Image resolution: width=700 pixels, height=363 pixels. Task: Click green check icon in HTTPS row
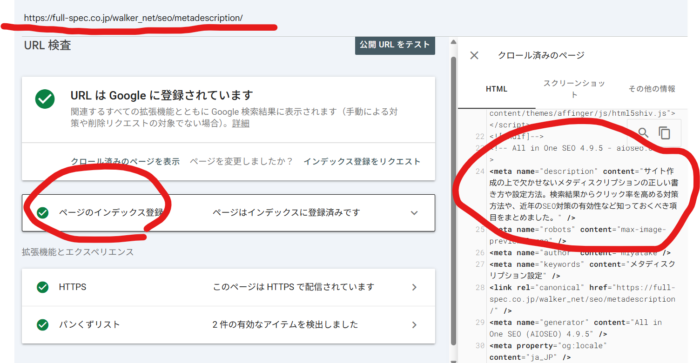point(42,287)
